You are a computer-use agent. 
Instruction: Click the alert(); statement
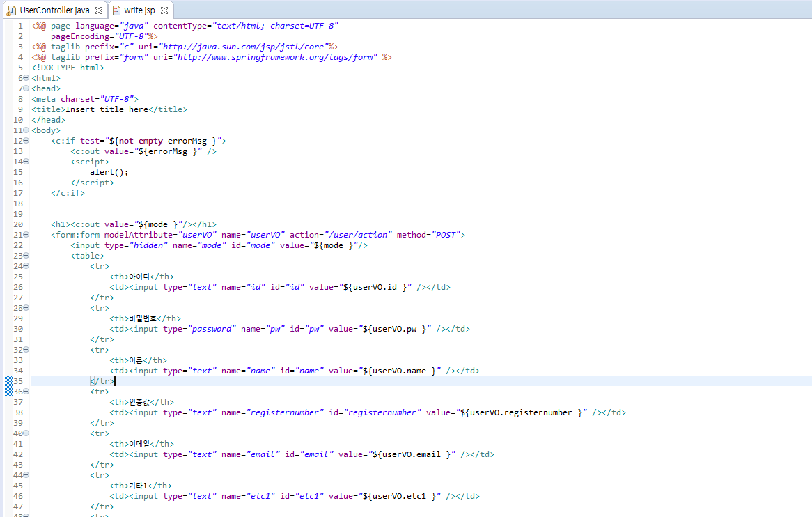click(x=109, y=172)
